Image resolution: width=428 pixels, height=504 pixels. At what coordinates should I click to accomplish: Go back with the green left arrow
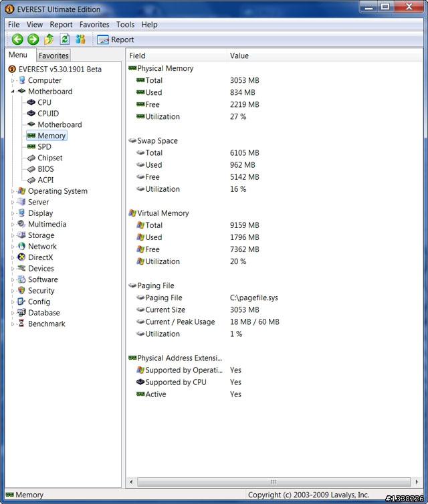(17, 39)
